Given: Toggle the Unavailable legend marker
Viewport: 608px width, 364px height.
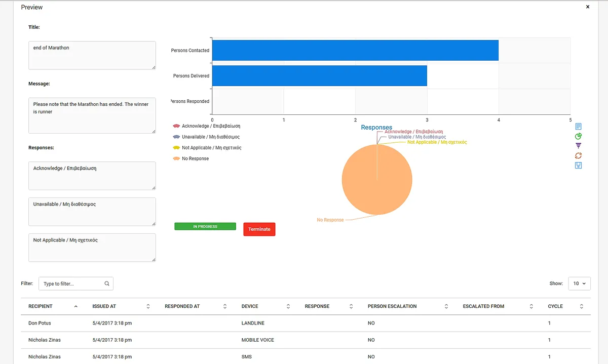Looking at the screenshot, I should coord(176,137).
